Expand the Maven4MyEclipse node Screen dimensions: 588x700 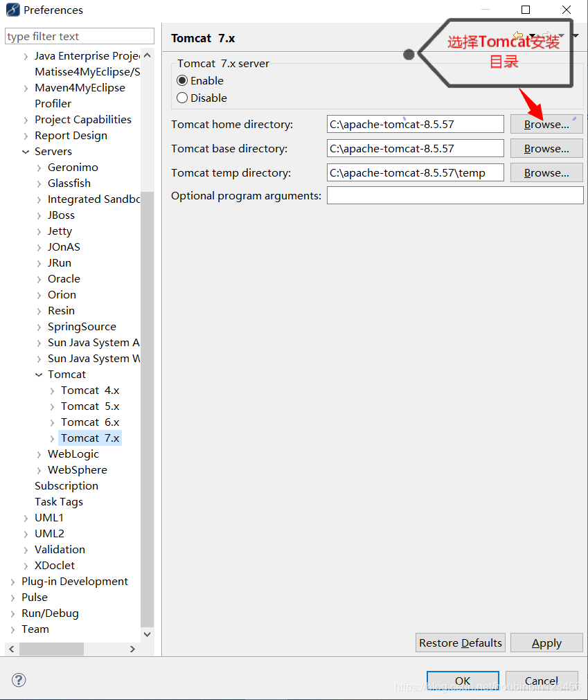26,89
